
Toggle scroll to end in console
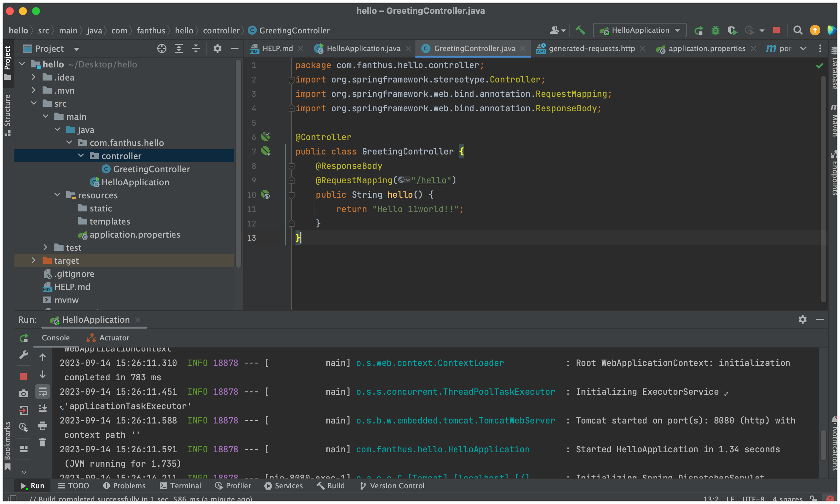coord(43,408)
